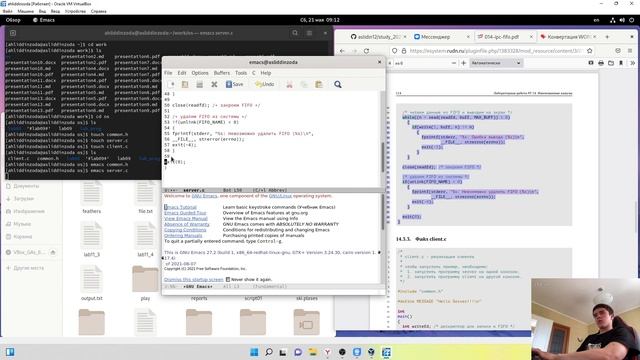Open the View Emacs Manual link
The image size is (640, 360).
click(x=186, y=219)
